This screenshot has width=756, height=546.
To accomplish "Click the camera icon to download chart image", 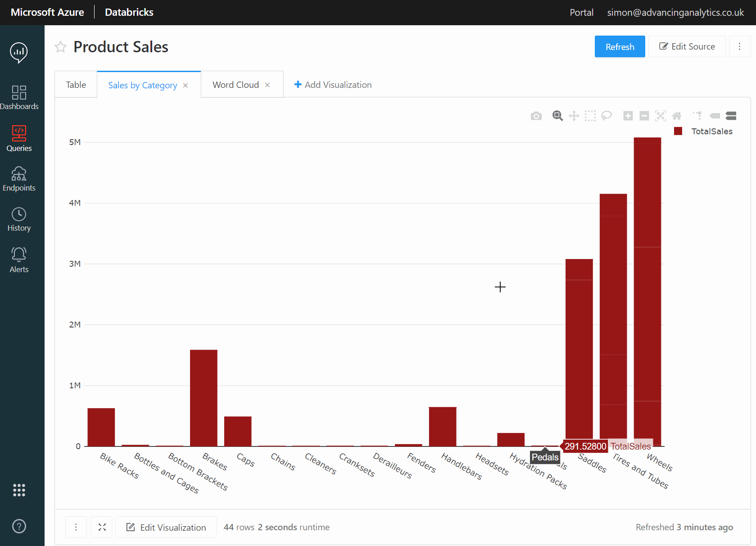I will coord(536,116).
